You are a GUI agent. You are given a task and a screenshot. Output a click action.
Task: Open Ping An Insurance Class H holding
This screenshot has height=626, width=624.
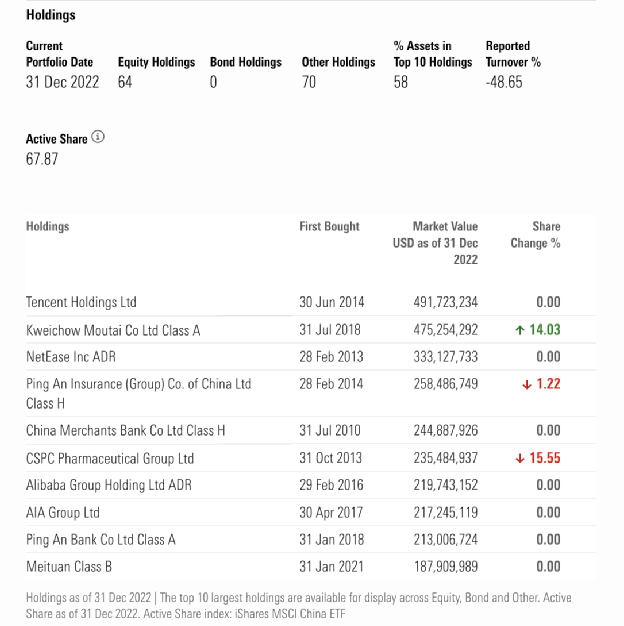(139, 393)
